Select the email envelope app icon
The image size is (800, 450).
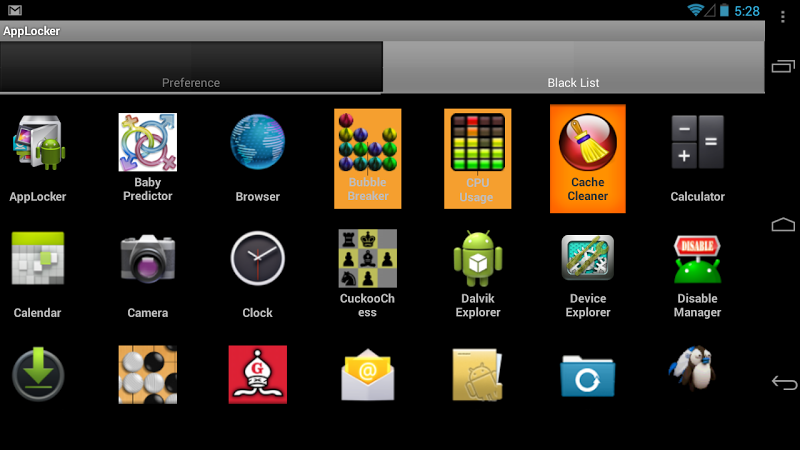(x=367, y=374)
